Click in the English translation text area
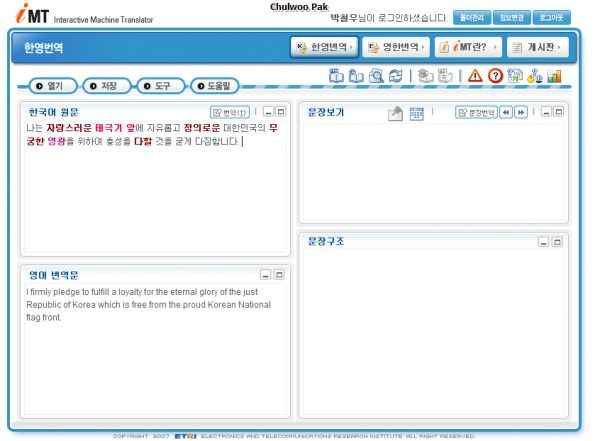Viewport: 600px width, 441px height. click(x=155, y=349)
